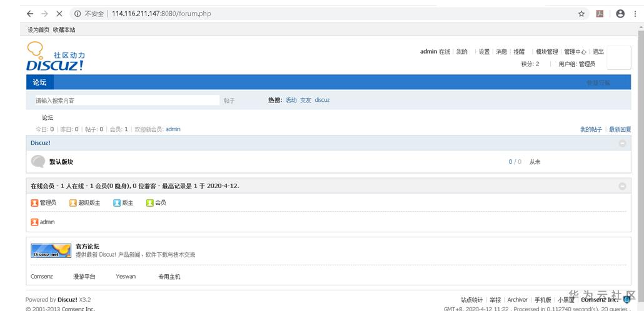This screenshot has width=644, height=311.
Task: Click the Comsenz friend link
Action: tap(41, 277)
